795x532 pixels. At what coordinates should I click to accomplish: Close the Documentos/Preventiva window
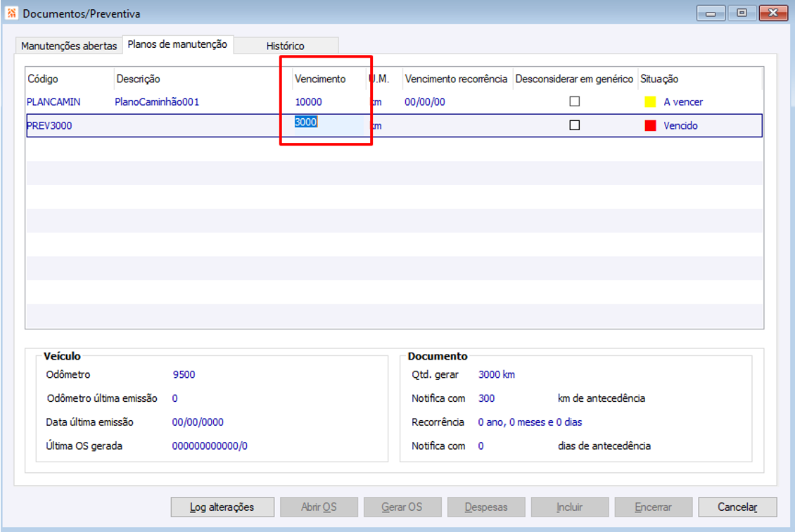click(773, 13)
